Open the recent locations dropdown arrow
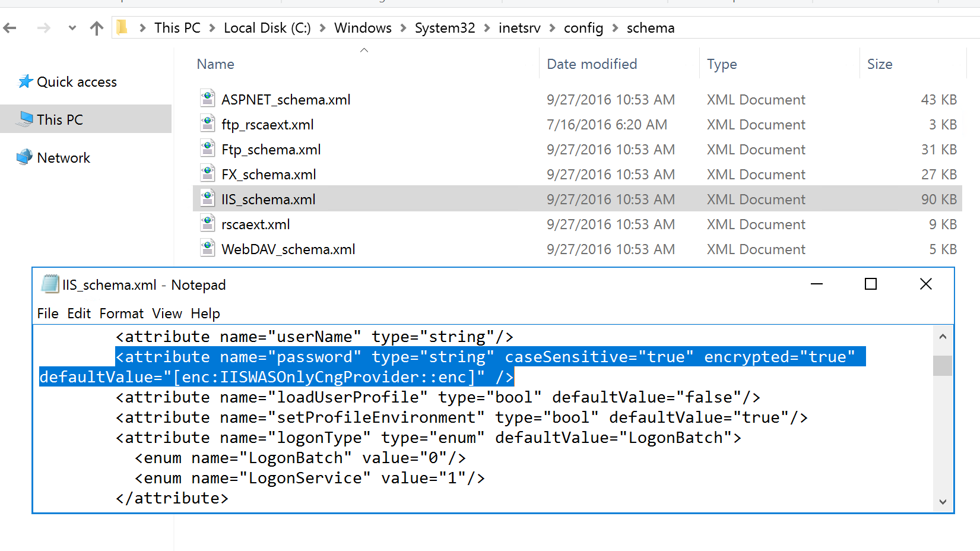This screenshot has height=551, width=980. tap(72, 28)
